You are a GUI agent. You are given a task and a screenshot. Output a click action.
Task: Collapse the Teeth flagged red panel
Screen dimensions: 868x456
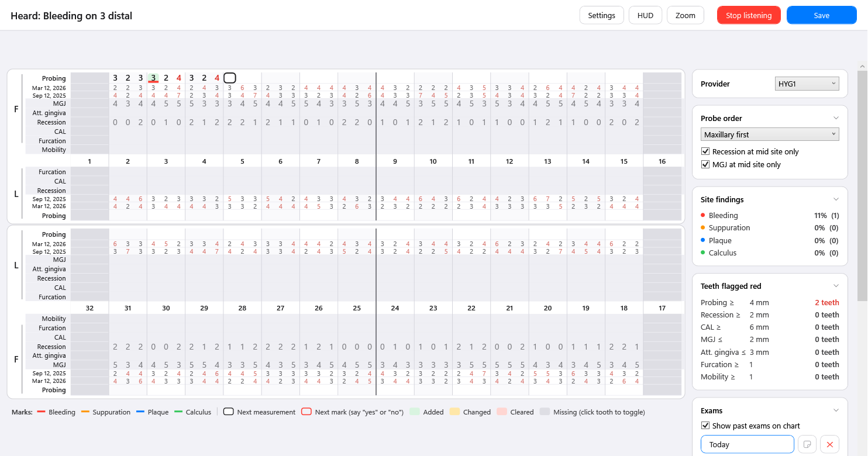coord(836,286)
